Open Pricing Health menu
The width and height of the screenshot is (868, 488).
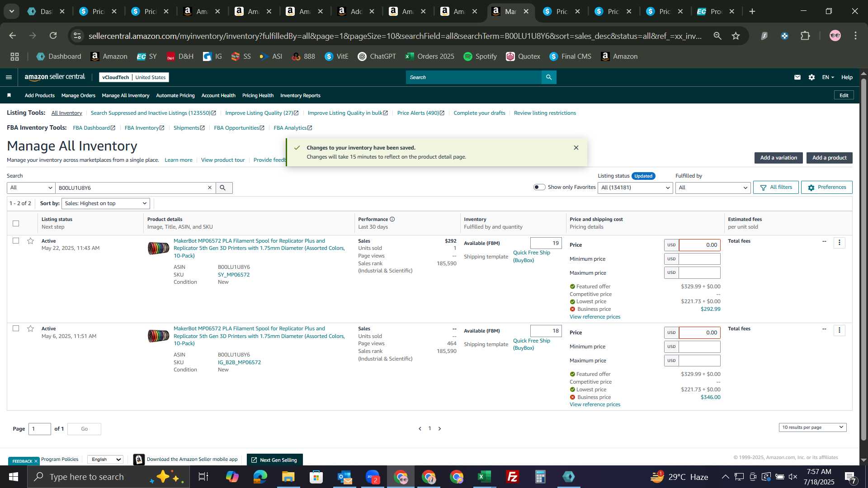(258, 95)
